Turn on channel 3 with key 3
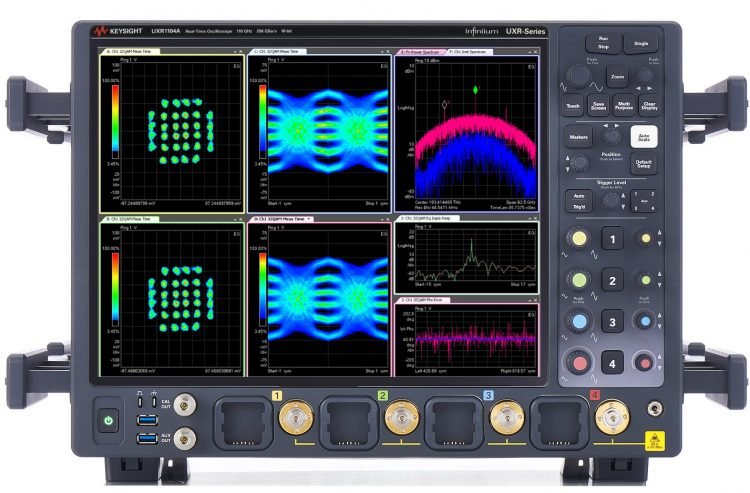 (x=612, y=322)
